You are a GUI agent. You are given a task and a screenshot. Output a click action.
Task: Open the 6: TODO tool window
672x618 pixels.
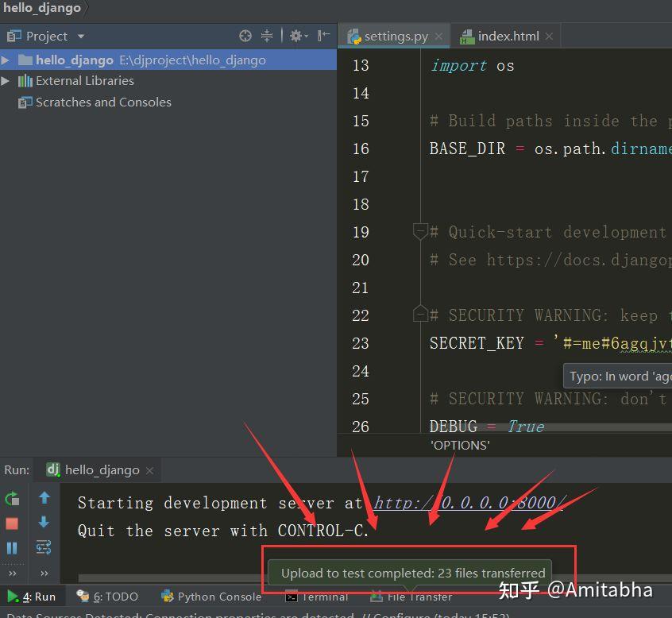[x=107, y=597]
